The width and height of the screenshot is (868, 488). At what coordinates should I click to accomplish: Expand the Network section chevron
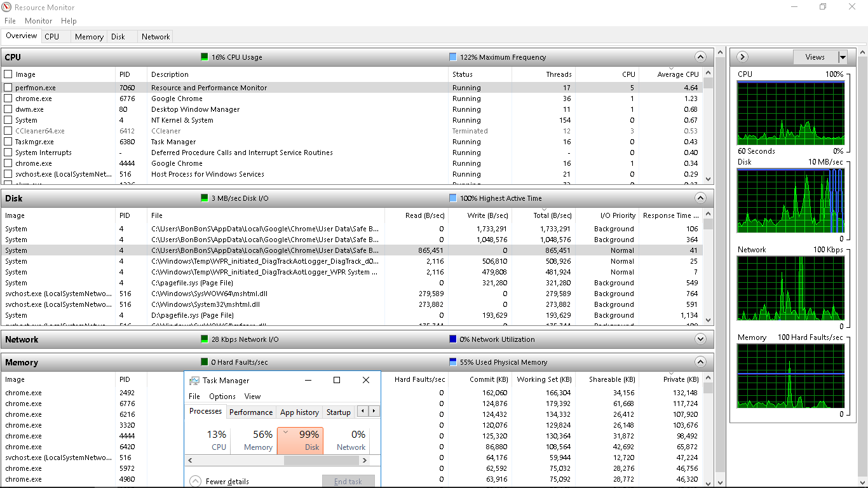pos(700,339)
